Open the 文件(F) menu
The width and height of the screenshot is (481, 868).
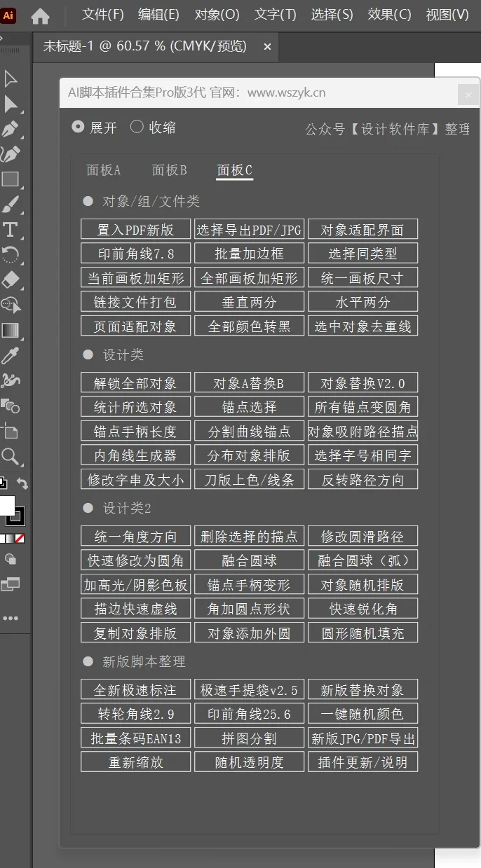click(103, 15)
